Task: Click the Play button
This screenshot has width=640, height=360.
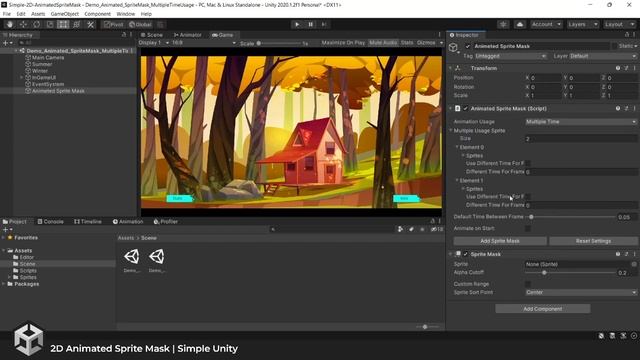Action: (297, 24)
